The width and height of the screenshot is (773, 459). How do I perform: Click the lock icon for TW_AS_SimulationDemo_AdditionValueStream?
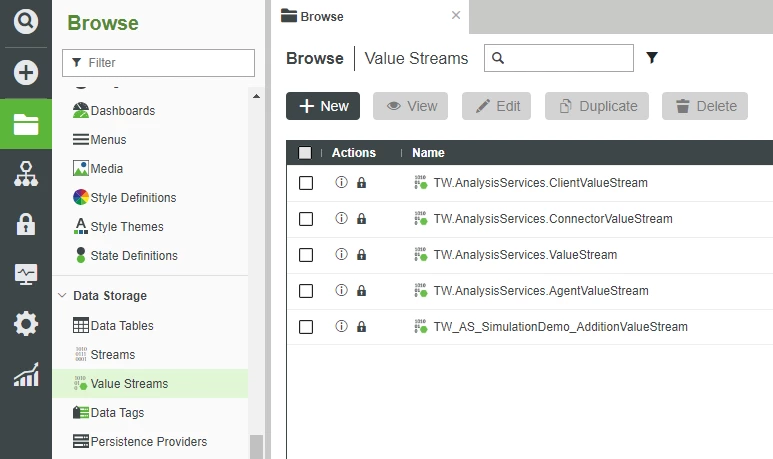point(361,327)
